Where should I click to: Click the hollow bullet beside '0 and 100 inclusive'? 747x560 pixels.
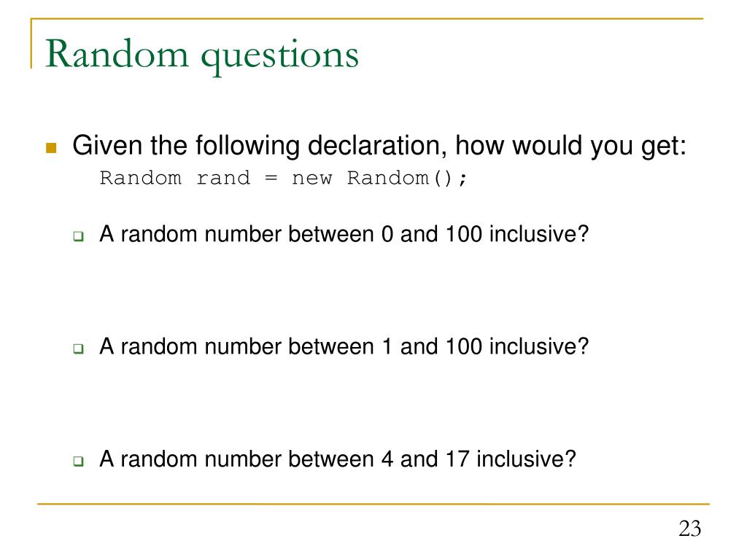point(79,236)
